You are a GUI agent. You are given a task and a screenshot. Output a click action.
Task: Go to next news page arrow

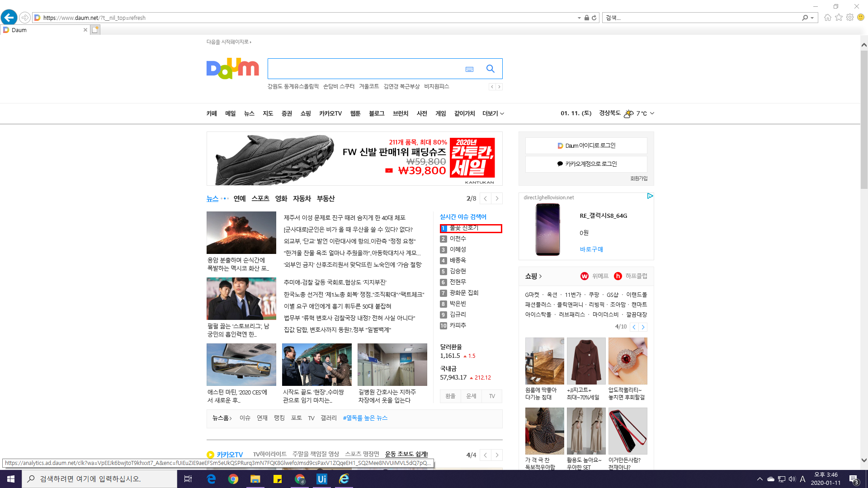[x=497, y=198]
